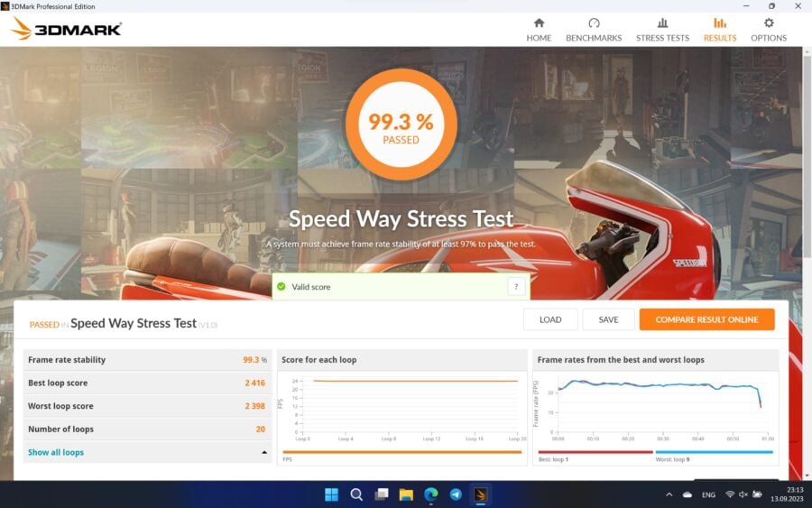812x508 pixels.
Task: Click the vertical scrollbar of the results page
Action: (x=807, y=155)
